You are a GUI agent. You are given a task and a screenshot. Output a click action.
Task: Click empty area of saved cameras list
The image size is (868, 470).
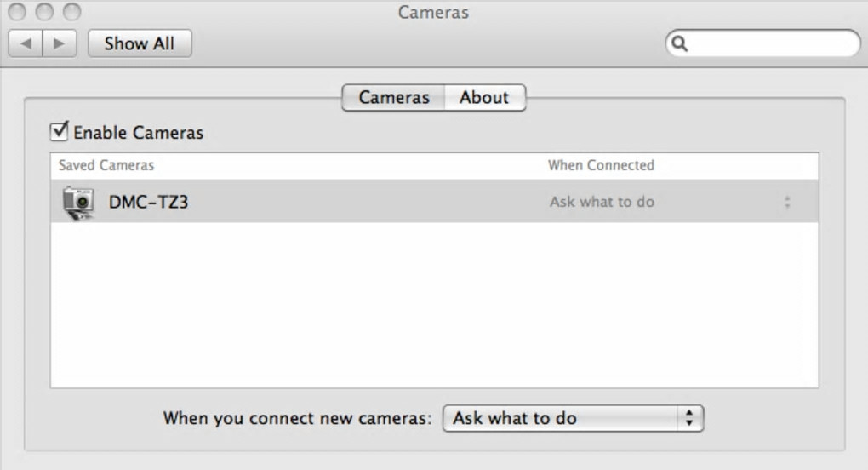pyautogui.click(x=434, y=307)
